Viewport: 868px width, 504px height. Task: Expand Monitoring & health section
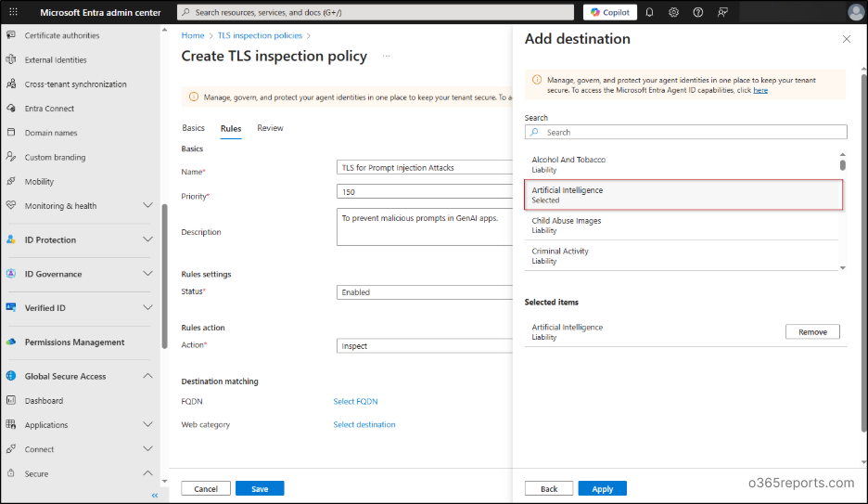click(147, 205)
